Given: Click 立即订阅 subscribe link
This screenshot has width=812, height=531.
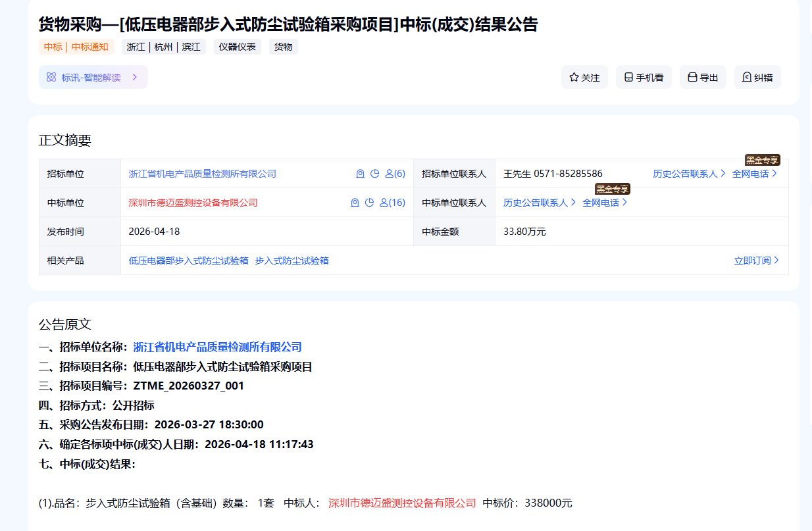Looking at the screenshot, I should 757,261.
